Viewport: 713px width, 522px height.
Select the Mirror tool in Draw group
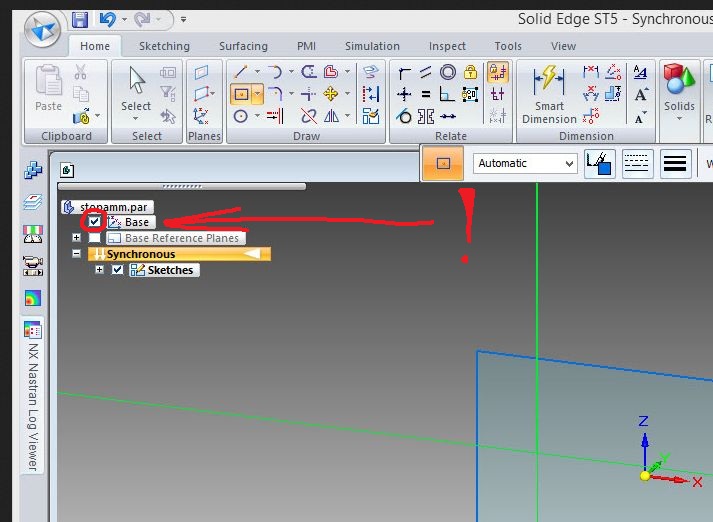[331, 116]
